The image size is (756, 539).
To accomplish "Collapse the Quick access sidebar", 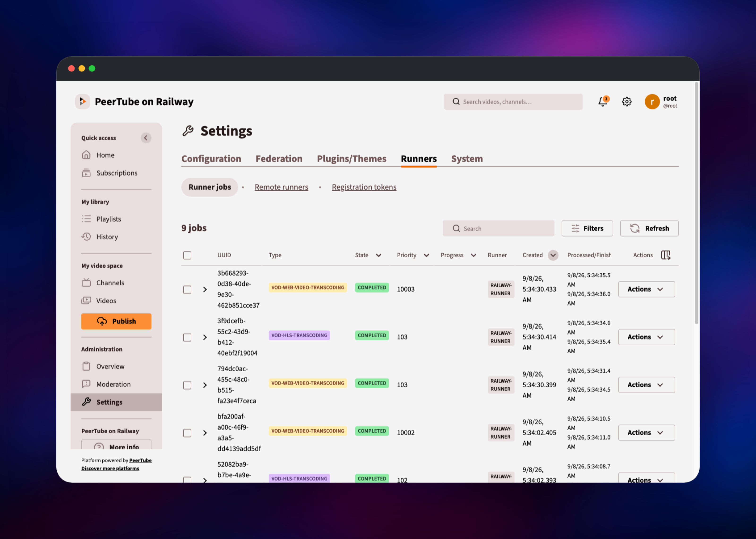I will [x=146, y=138].
